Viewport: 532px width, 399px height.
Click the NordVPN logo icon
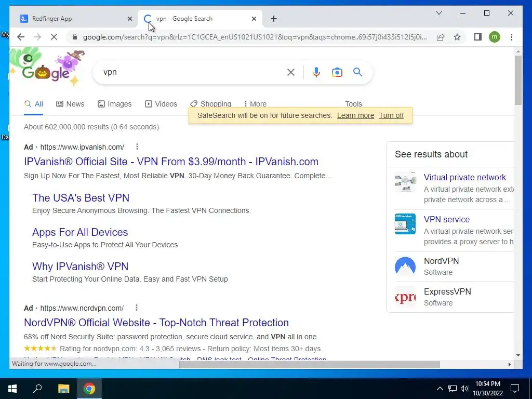pyautogui.click(x=405, y=266)
